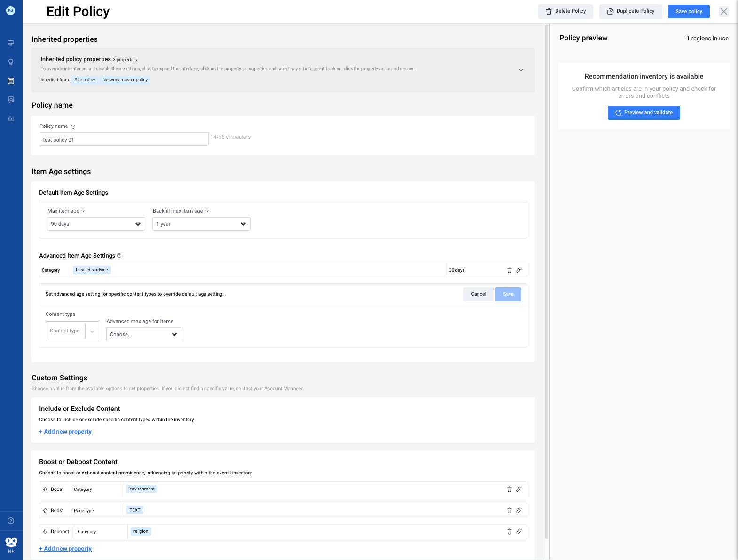Viewport: 738px width, 560px height.
Task: Click the Boost label in Page type row
Action: (57, 511)
